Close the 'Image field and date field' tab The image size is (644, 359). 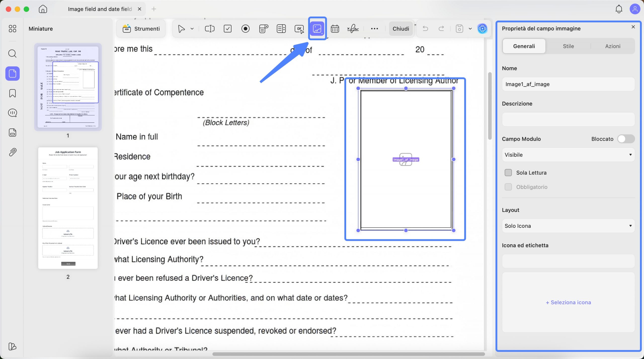140,9
